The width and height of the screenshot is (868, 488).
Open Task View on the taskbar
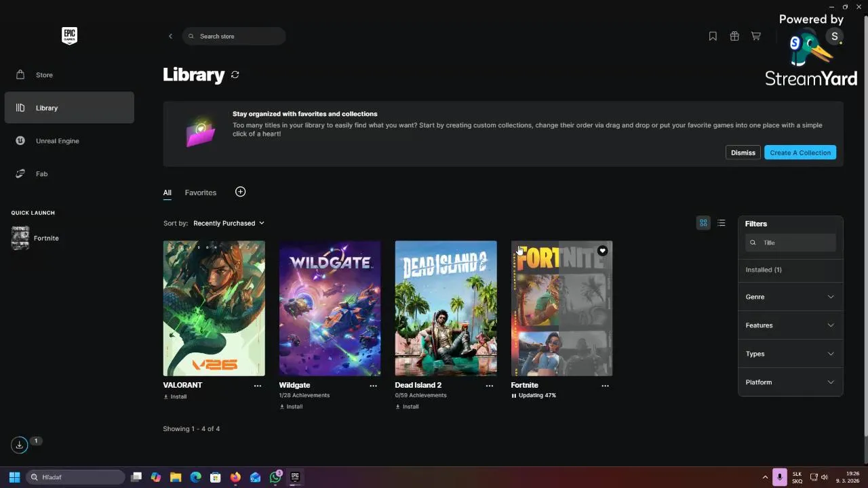point(136,477)
